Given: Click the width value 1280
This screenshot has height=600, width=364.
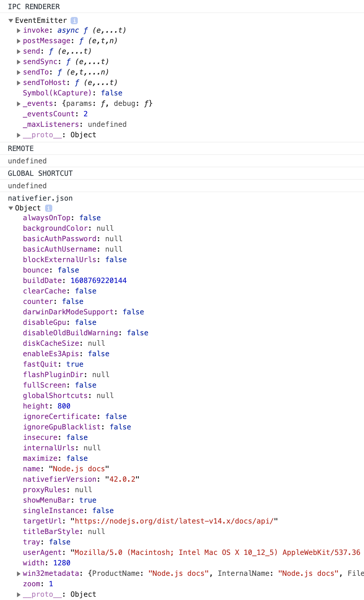Looking at the screenshot, I should (x=62, y=563).
